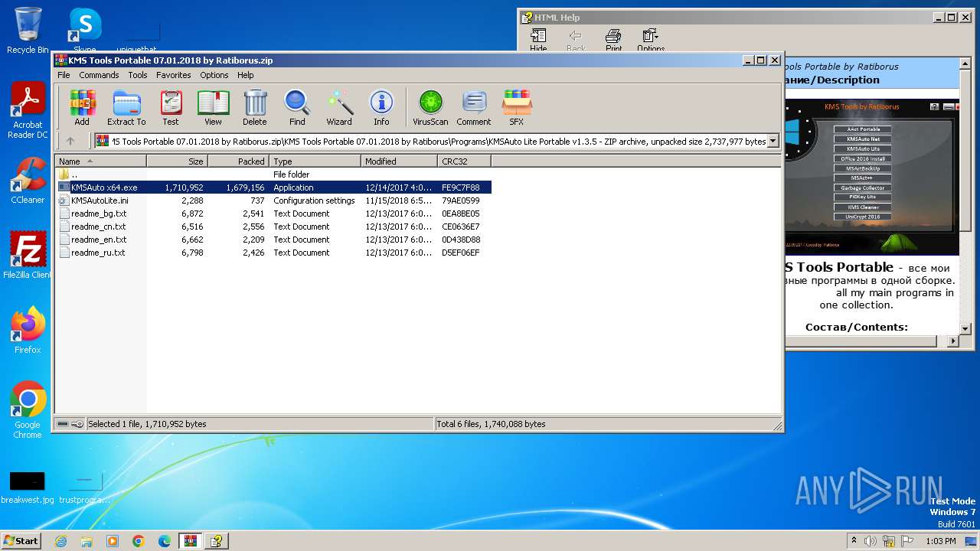Open Recycle Bin desktop icon
The width and height of the screenshot is (980, 551).
click(x=28, y=31)
